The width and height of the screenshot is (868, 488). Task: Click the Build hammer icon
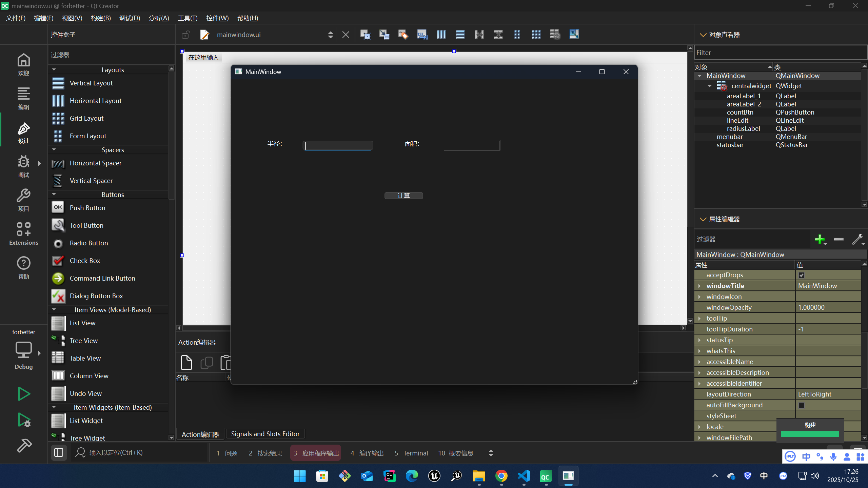(24, 445)
